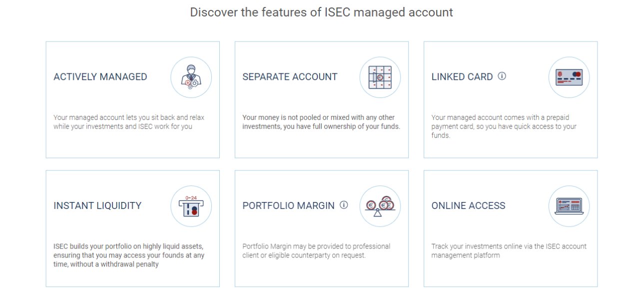Click the Online Access laptop icon
The image size is (644, 300).
click(569, 206)
